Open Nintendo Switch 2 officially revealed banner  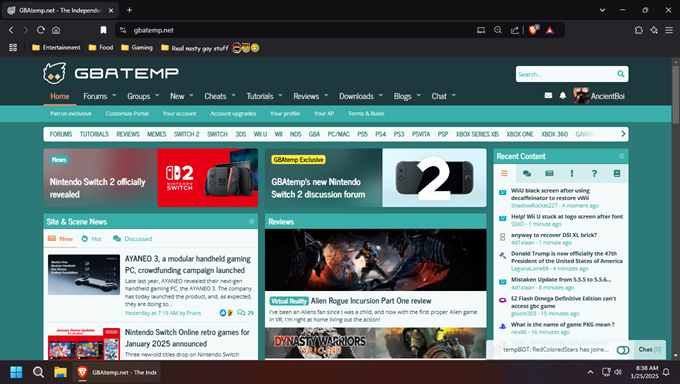150,178
